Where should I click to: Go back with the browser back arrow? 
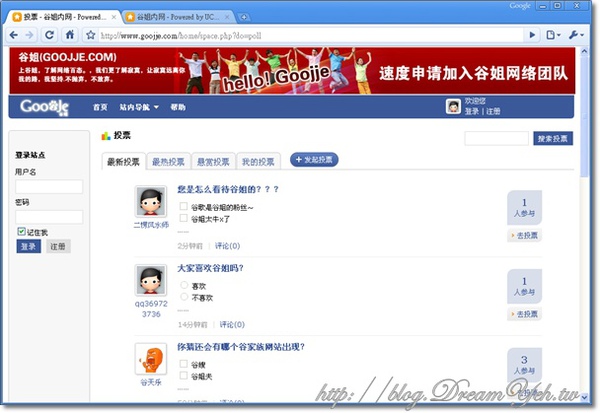14,35
